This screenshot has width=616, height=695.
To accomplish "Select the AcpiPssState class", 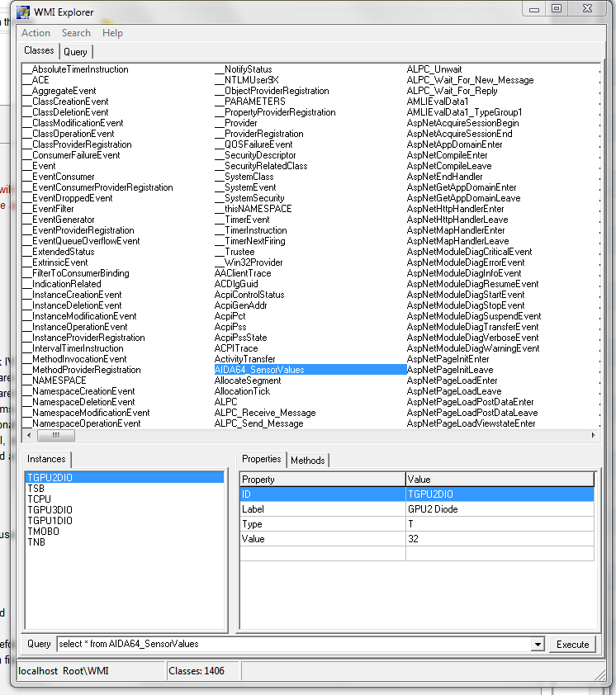I will pyautogui.click(x=241, y=338).
